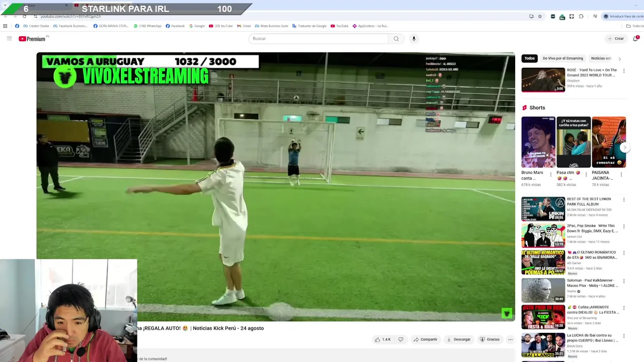Screen dimensions: 644x362
Task: Open Meta Business Suite bookmark
Action: [272, 26]
